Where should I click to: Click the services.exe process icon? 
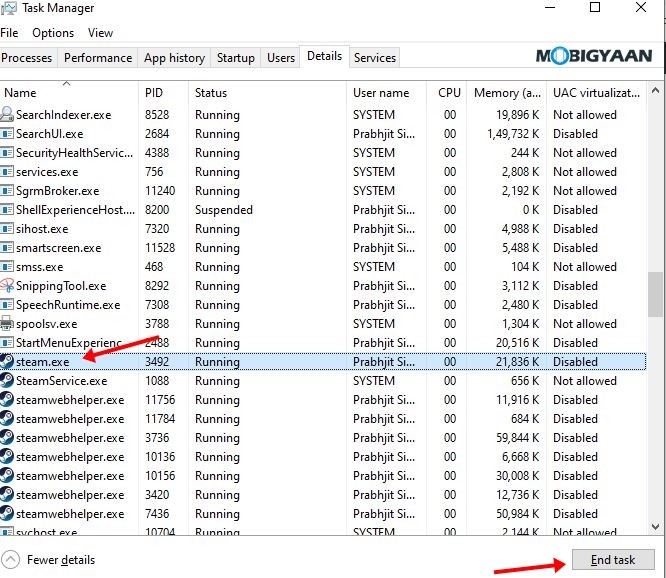coord(7,172)
